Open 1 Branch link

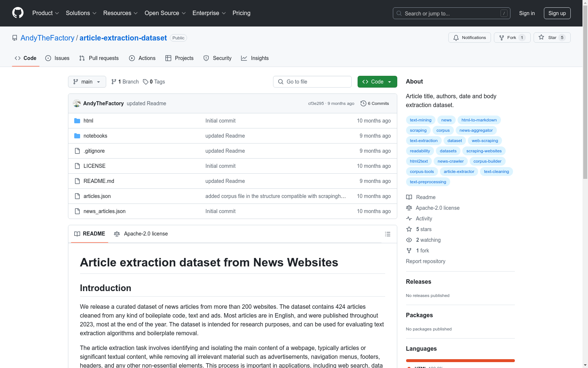click(125, 82)
